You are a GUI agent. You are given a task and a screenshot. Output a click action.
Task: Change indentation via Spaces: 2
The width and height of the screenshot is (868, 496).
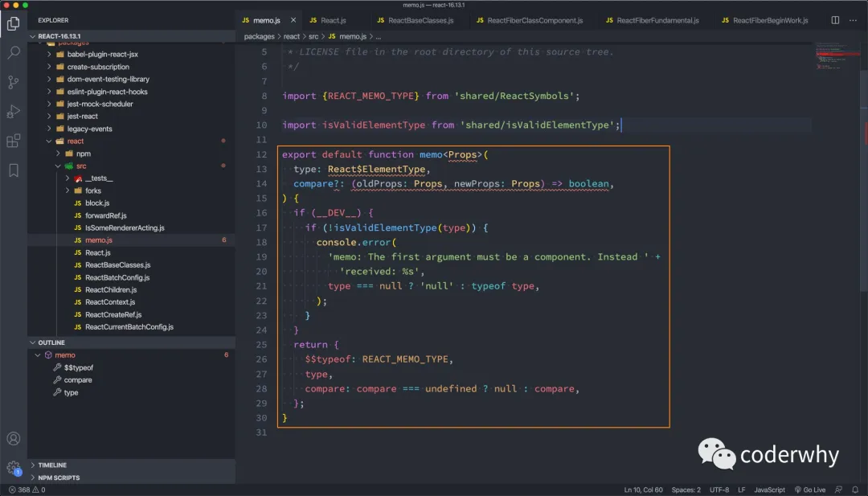(686, 490)
